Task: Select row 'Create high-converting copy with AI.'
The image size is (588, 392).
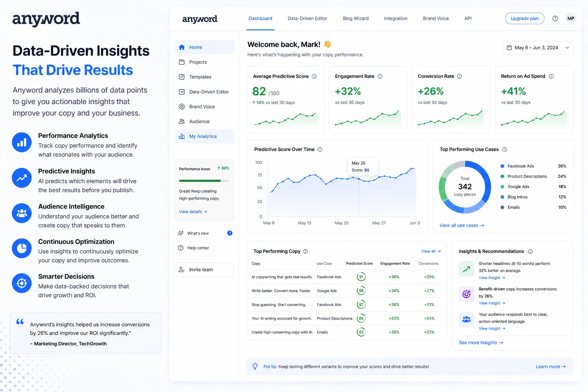Action: click(x=346, y=332)
